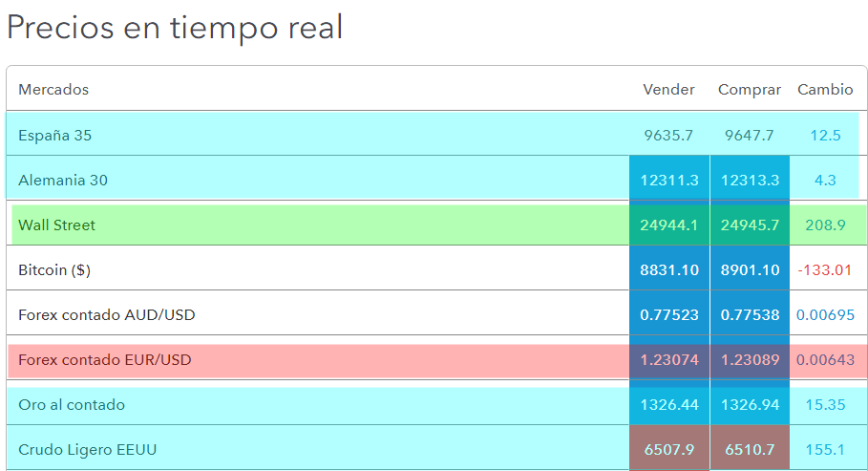The height and width of the screenshot is (471, 868).
Task: Buy Bitcoin at 8901.10
Action: pyautogui.click(x=750, y=270)
